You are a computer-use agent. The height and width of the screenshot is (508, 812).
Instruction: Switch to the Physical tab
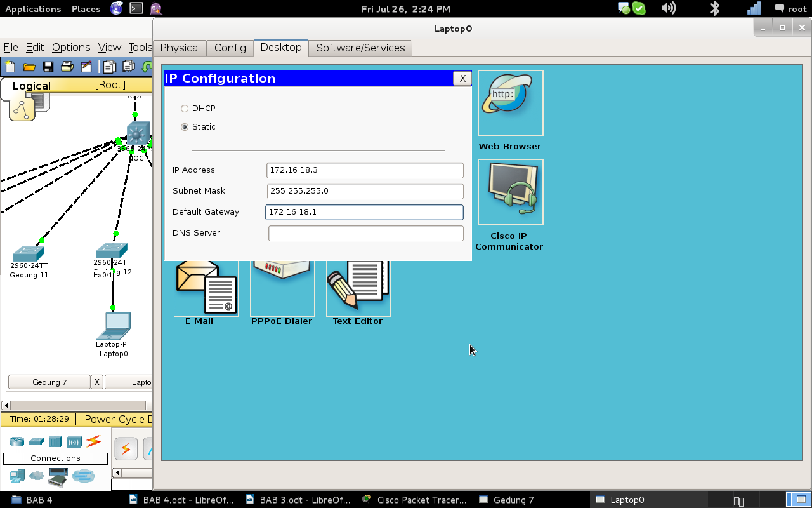coord(180,48)
